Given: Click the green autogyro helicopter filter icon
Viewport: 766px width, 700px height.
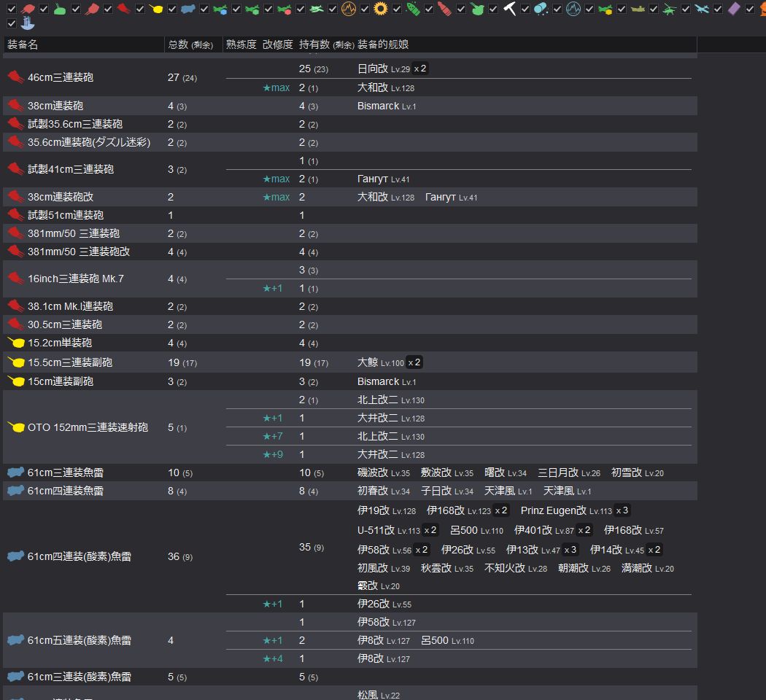Looking at the screenshot, I should click(669, 9).
